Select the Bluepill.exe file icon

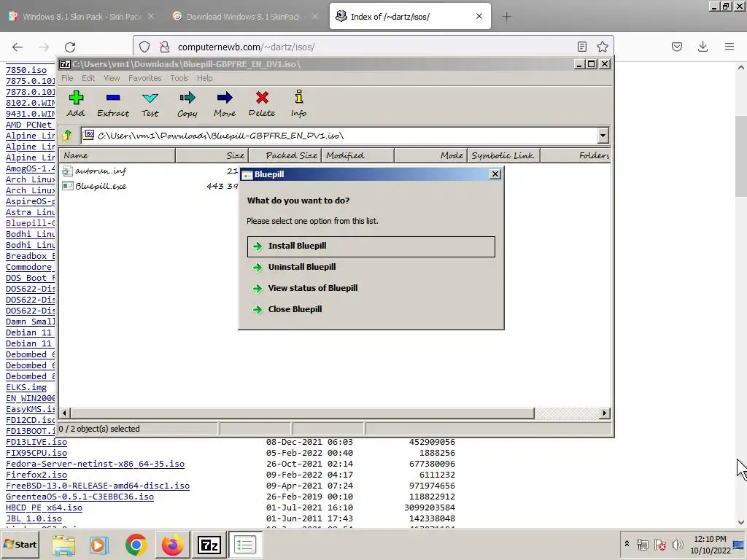coord(67,186)
